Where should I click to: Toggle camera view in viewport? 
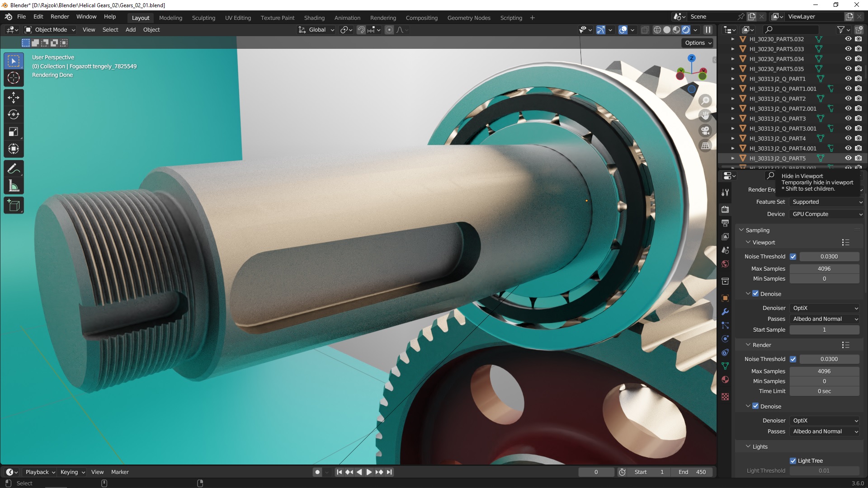coord(705,131)
